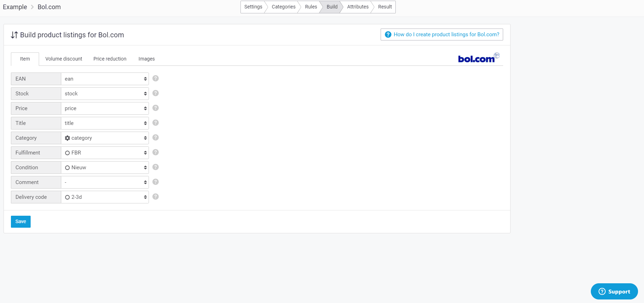
Task: Open the Stock field dropdown
Action: 105,94
